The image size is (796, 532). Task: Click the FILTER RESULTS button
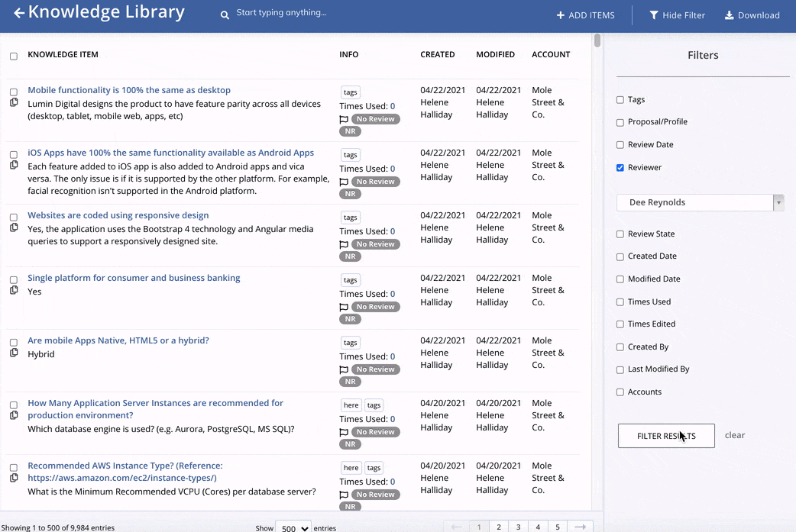(x=666, y=436)
